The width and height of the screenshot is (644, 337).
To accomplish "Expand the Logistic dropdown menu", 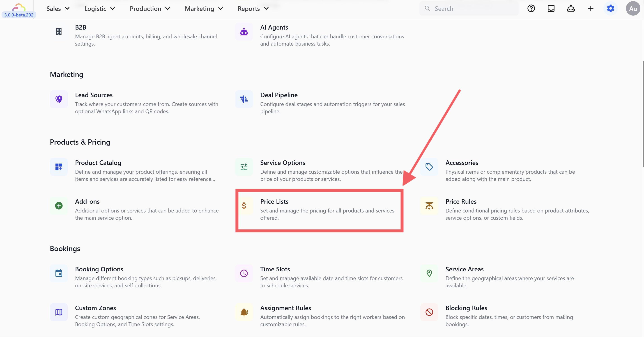I will [x=99, y=9].
